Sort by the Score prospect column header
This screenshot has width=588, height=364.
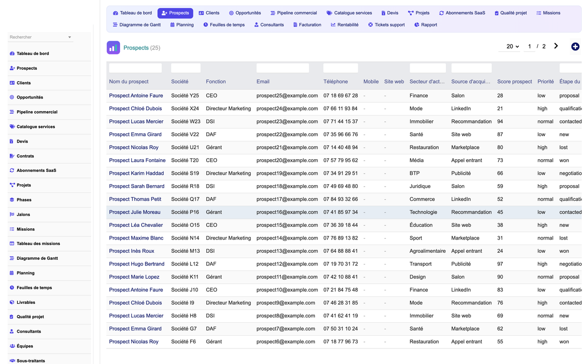tap(514, 82)
